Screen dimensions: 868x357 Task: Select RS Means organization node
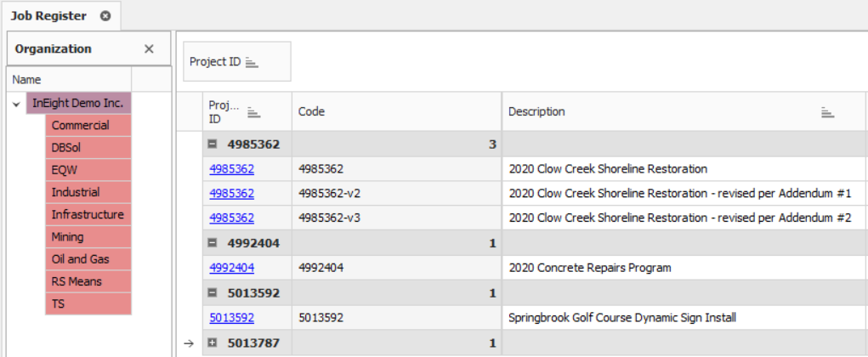(76, 281)
